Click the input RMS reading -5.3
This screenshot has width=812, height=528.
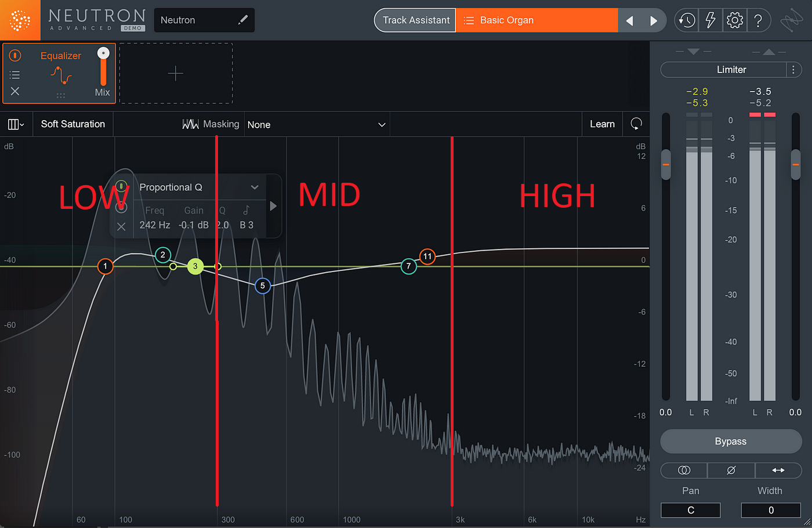click(x=697, y=103)
